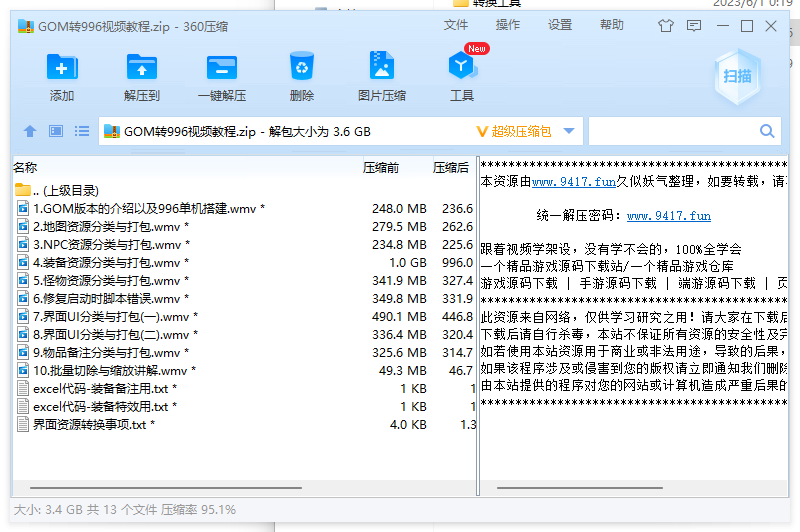This screenshot has width=800, height=532.
Task: Open the skin (shirt) icon in title bar
Action: point(665,26)
